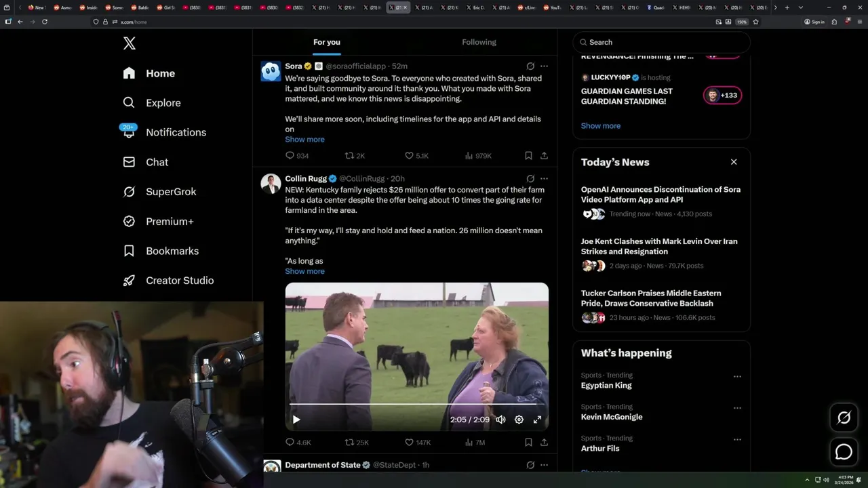Mute the farm video volume

point(500,420)
